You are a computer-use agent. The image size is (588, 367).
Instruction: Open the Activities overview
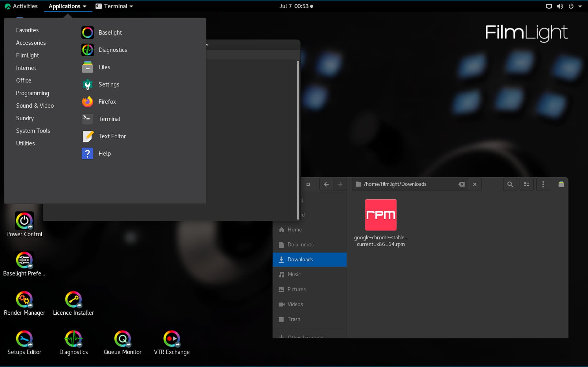[x=21, y=6]
